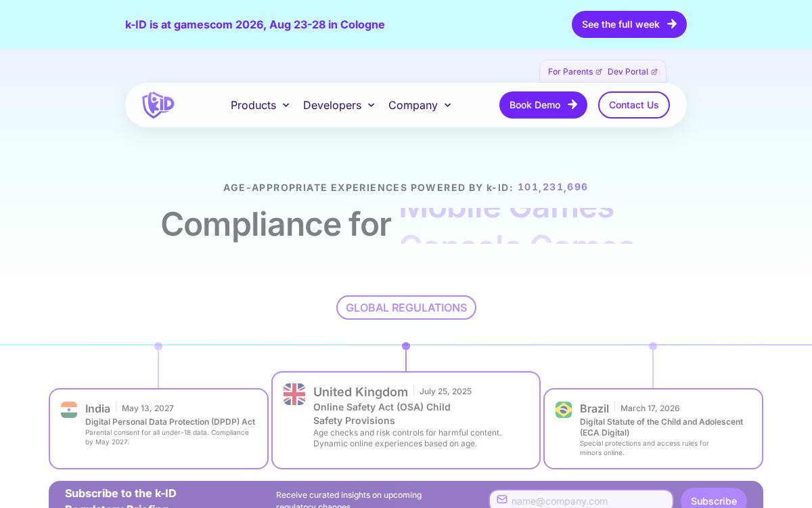
Task: Click the Brazil flag icon
Action: [x=564, y=410]
